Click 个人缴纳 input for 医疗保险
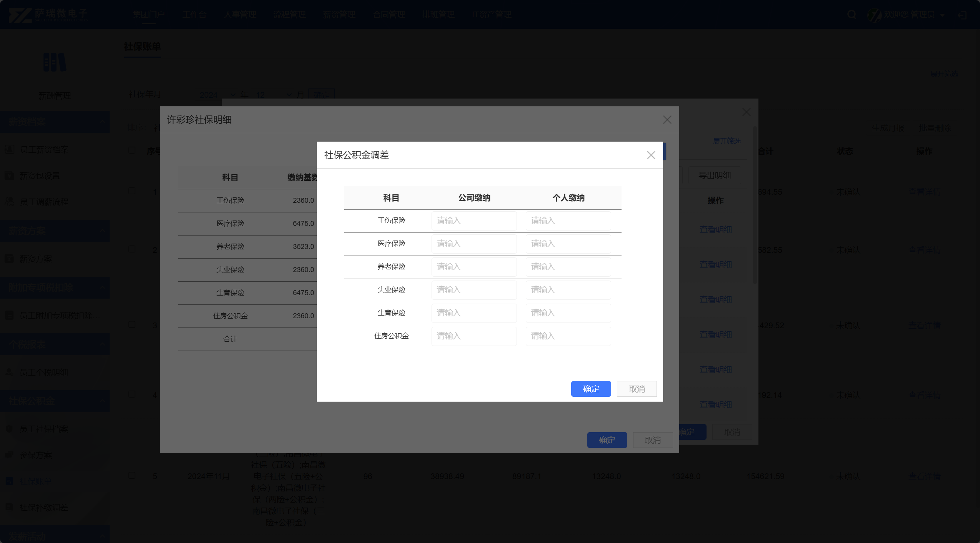Viewport: 980px width, 543px height. pyautogui.click(x=568, y=244)
